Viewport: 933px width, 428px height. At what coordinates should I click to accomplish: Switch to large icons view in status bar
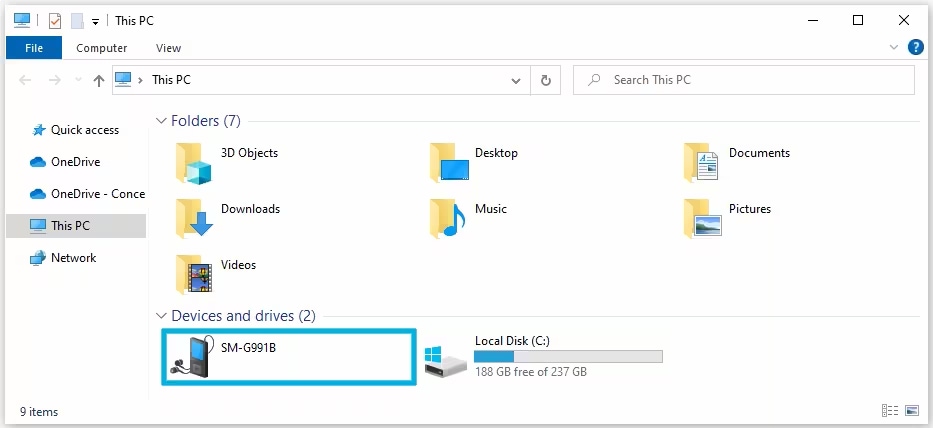pos(912,411)
